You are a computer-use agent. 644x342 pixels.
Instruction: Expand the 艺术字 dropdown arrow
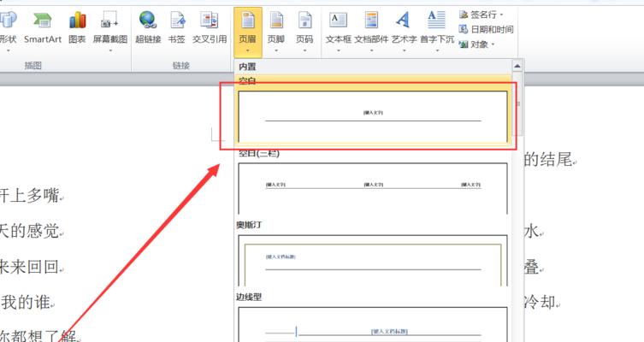tap(405, 51)
